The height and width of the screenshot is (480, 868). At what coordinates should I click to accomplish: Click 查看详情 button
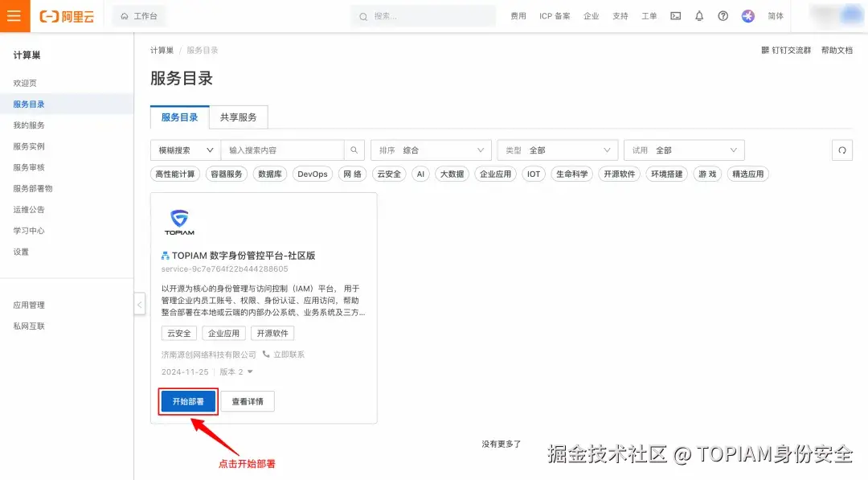[248, 401]
